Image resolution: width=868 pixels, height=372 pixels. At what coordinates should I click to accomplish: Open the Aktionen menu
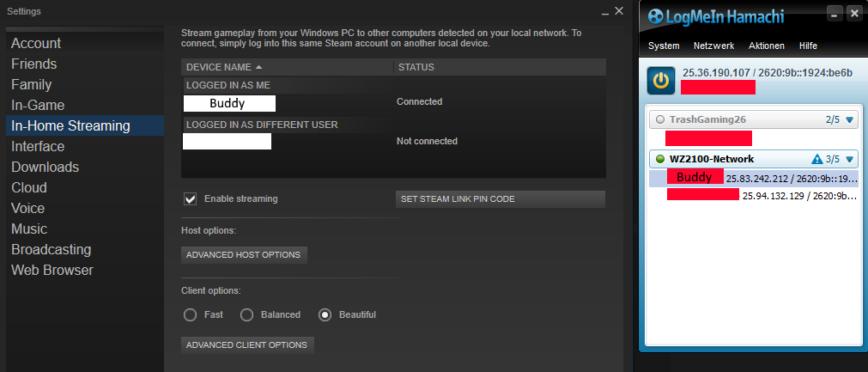767,46
